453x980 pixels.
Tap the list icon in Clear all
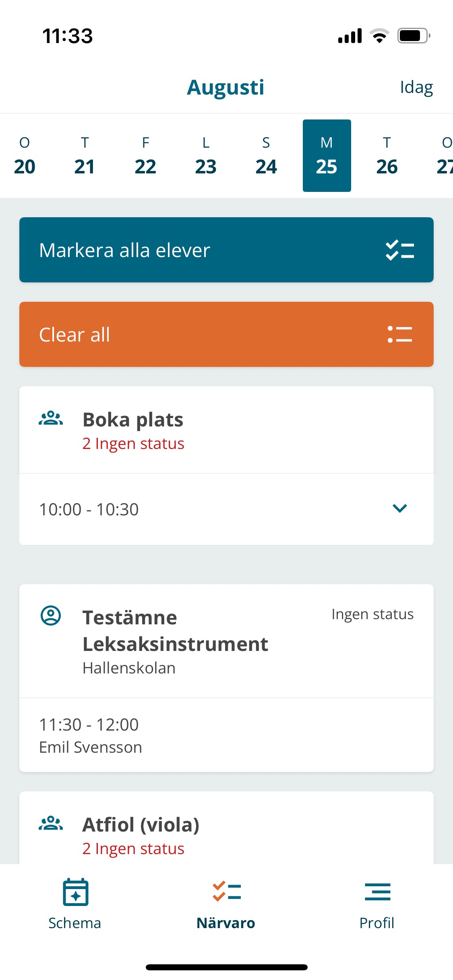(x=399, y=334)
